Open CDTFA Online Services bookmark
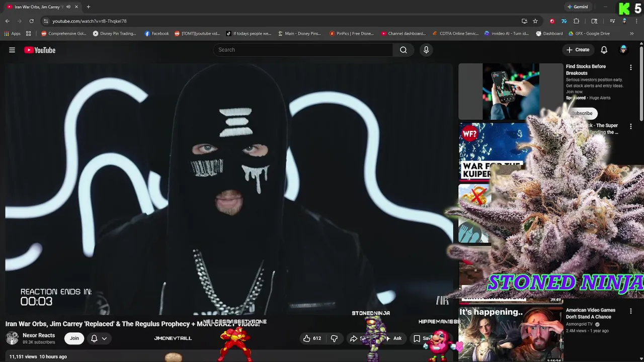 click(455, 34)
